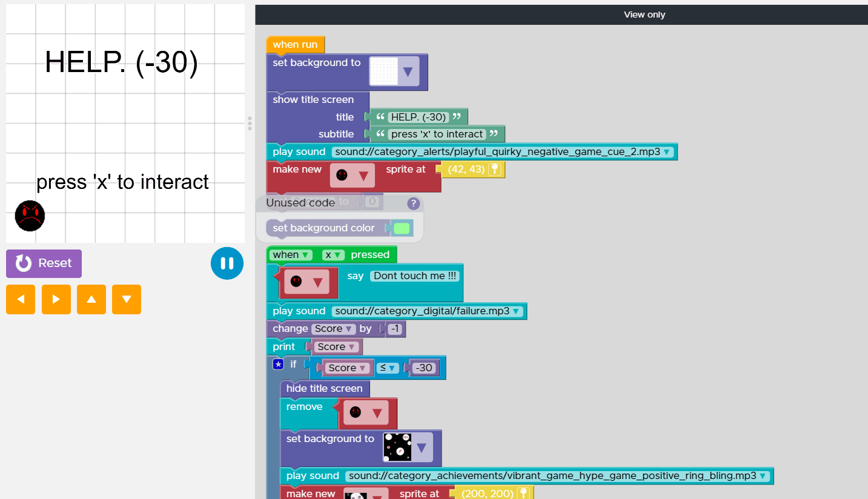Open the background picker in first set background block
Screen dimensions: 868x499
pyautogui.click(x=408, y=72)
